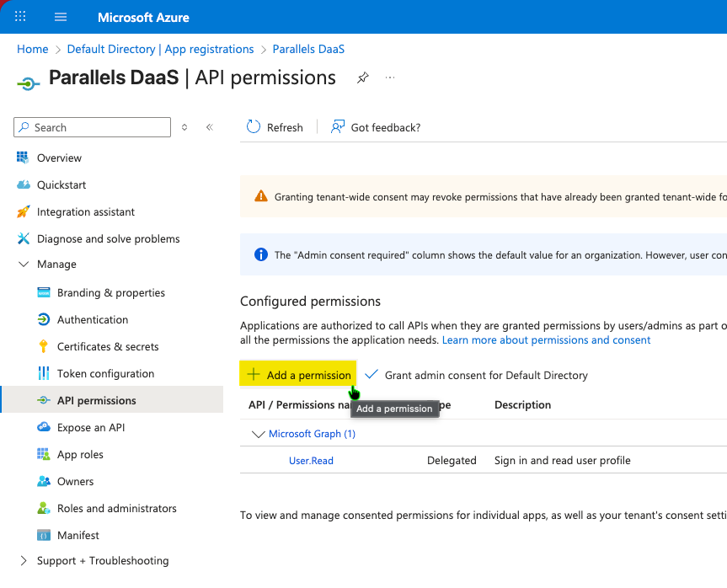The width and height of the screenshot is (727, 588).
Task: Open the User.Read permission link
Action: (x=311, y=461)
